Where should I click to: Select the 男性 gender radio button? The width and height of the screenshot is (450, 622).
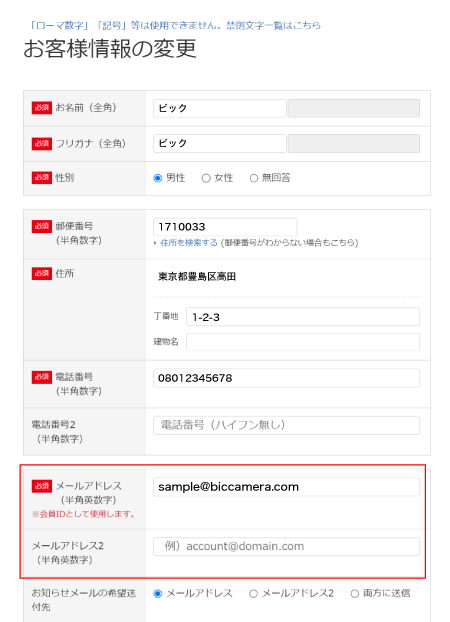click(158, 178)
